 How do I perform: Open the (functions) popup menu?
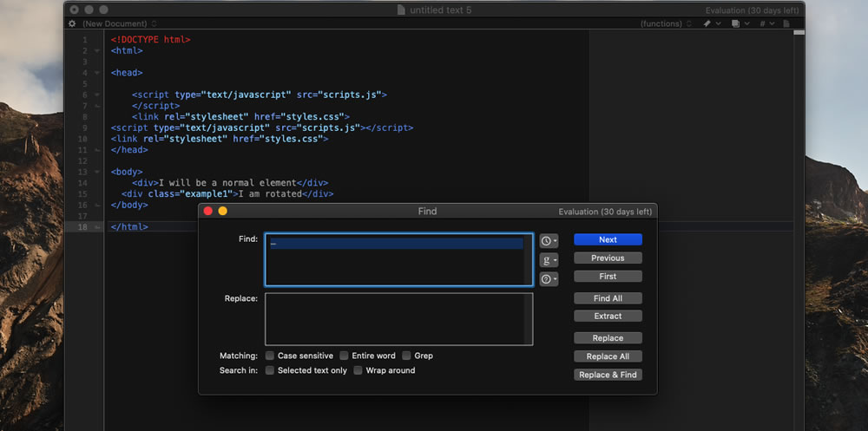(x=666, y=23)
